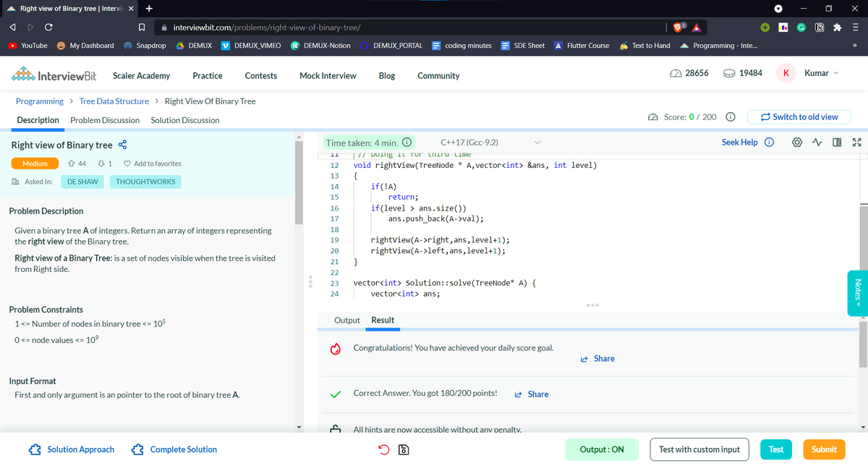Share the Correct Answer result

[531, 394]
